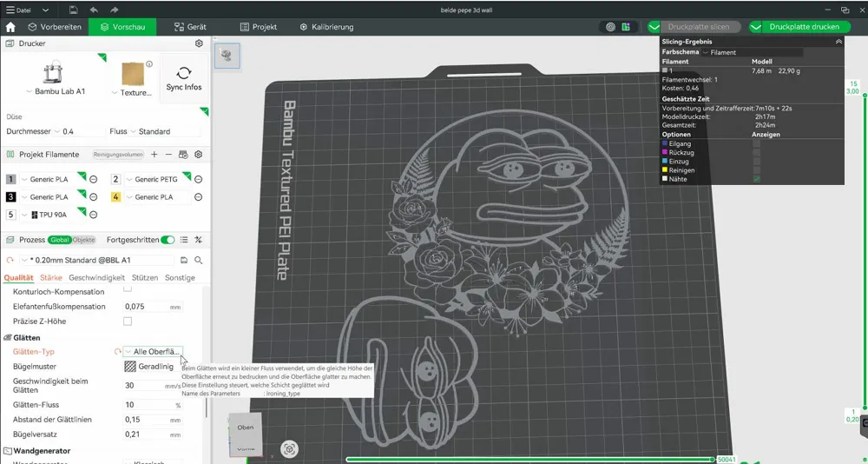Click plate info icon beside plate image
This screenshot has width=868, height=464.
coord(149,64)
